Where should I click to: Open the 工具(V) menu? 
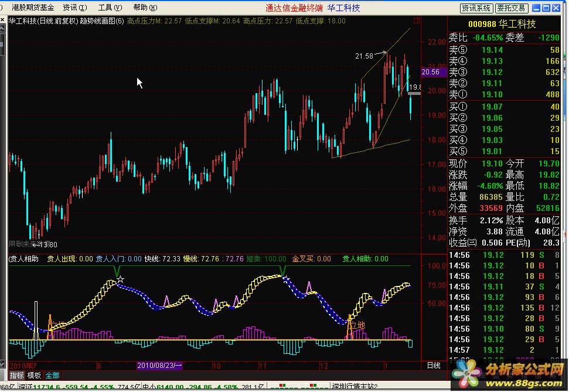pos(110,7)
